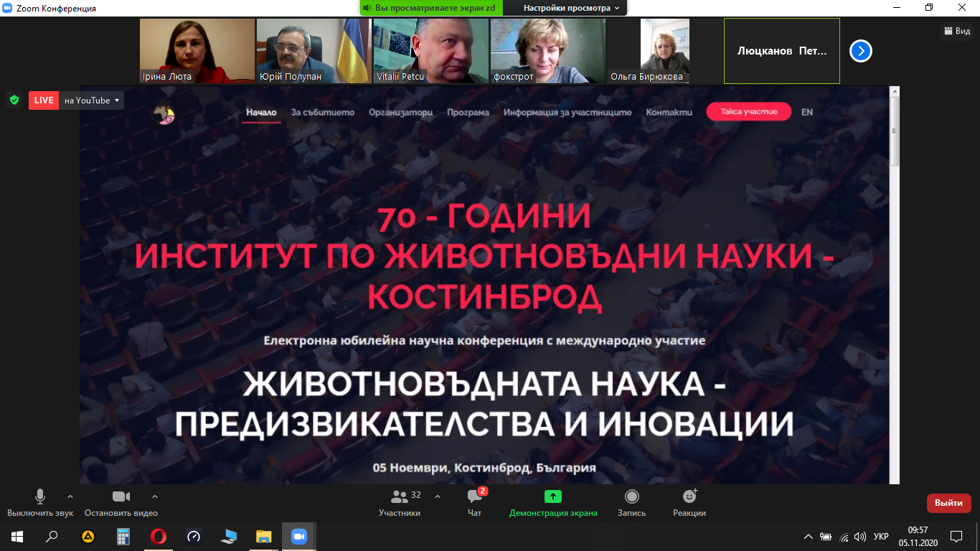Open File Explorer from taskbar

[x=264, y=536]
